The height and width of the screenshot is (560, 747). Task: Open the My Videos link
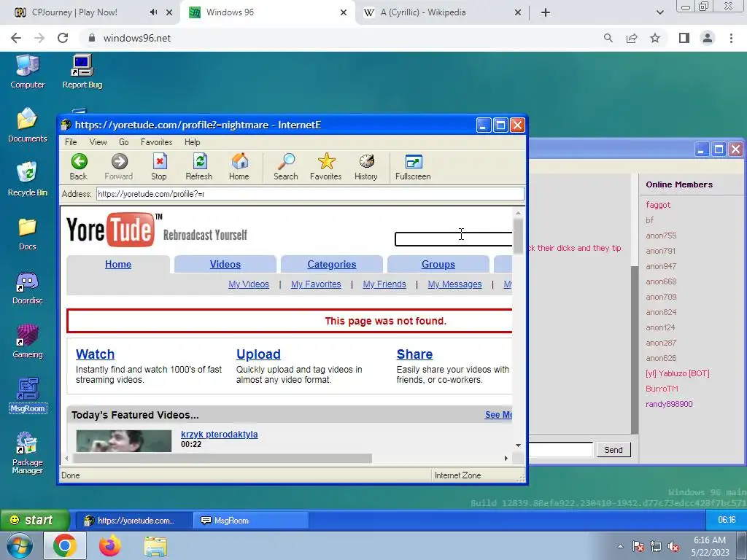tap(249, 284)
